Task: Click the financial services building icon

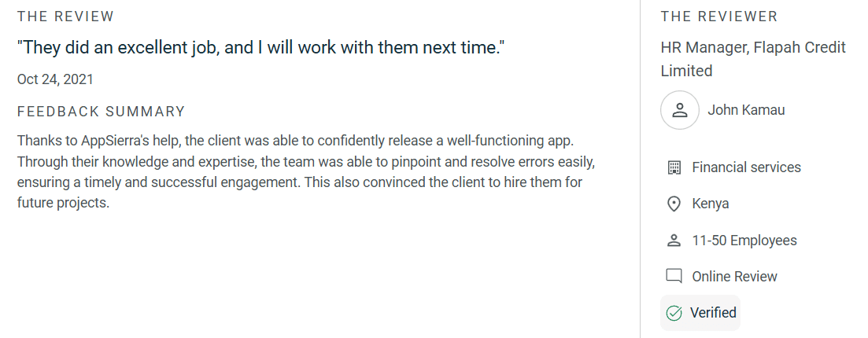Action: tap(674, 167)
